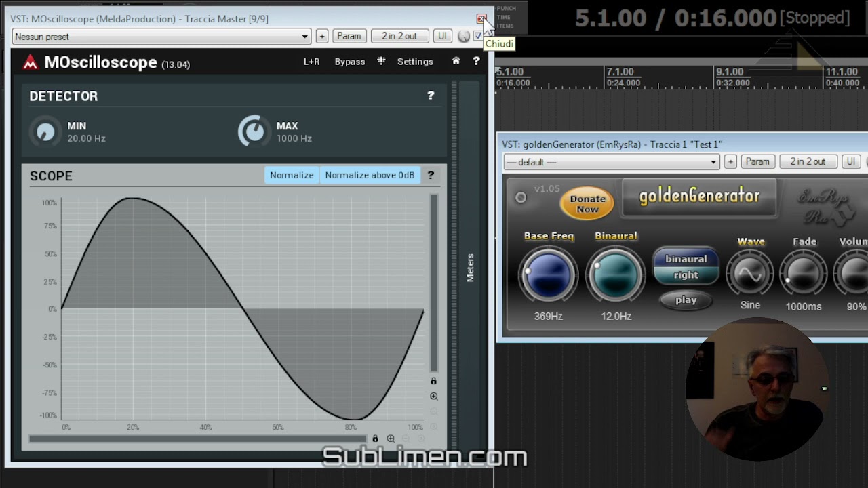Click the MIN value 20.00 Hz
868x488 pixels.
click(86, 138)
